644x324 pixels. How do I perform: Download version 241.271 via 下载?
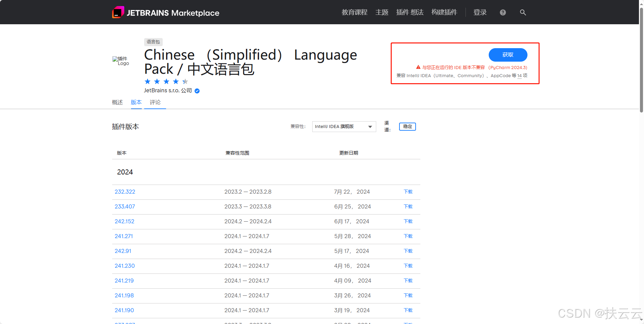click(408, 236)
